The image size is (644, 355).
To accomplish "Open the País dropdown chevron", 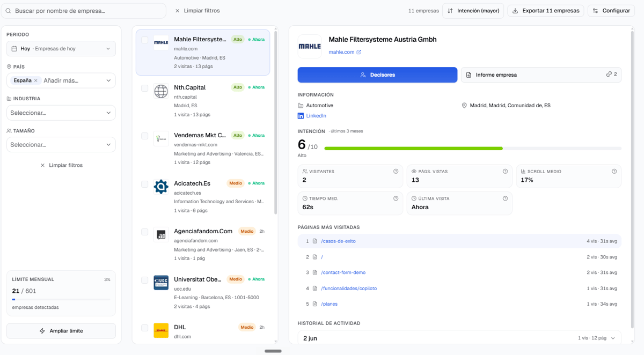I will (x=108, y=81).
